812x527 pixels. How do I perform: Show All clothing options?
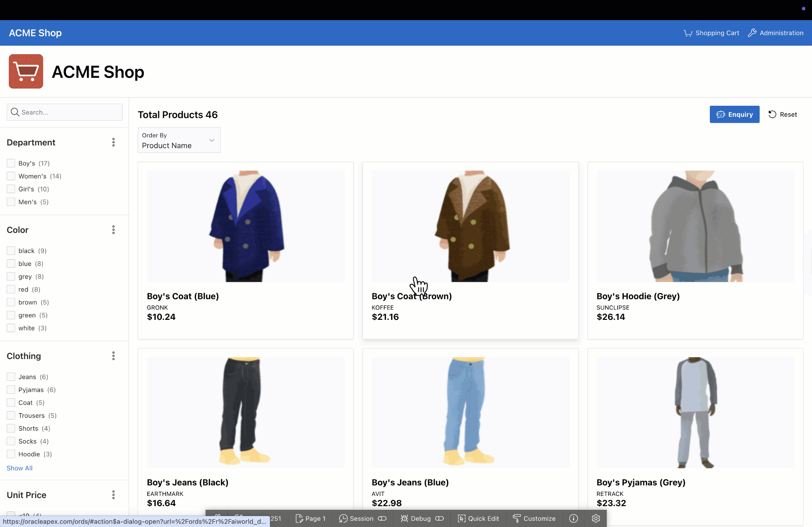pyautogui.click(x=19, y=468)
